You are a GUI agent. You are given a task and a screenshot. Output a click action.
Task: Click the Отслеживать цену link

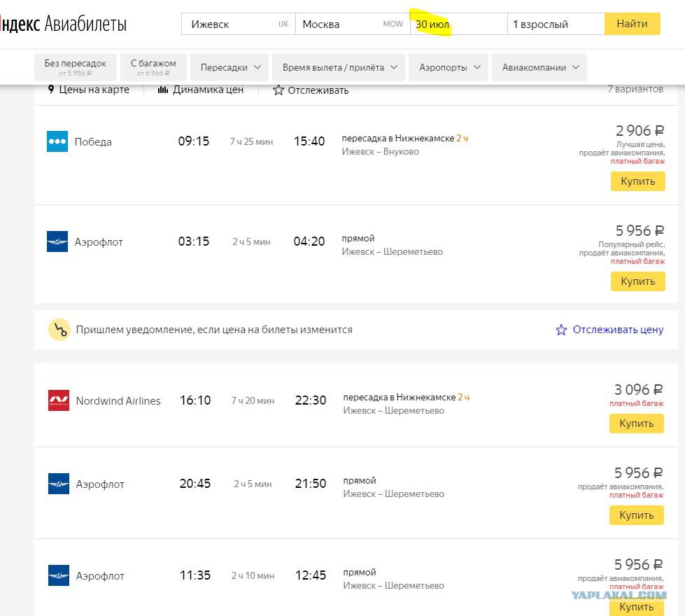pyautogui.click(x=618, y=330)
